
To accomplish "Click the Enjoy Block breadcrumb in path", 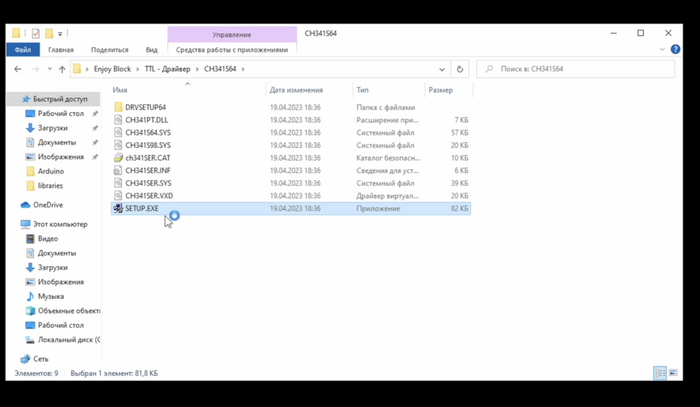I will coord(110,70).
